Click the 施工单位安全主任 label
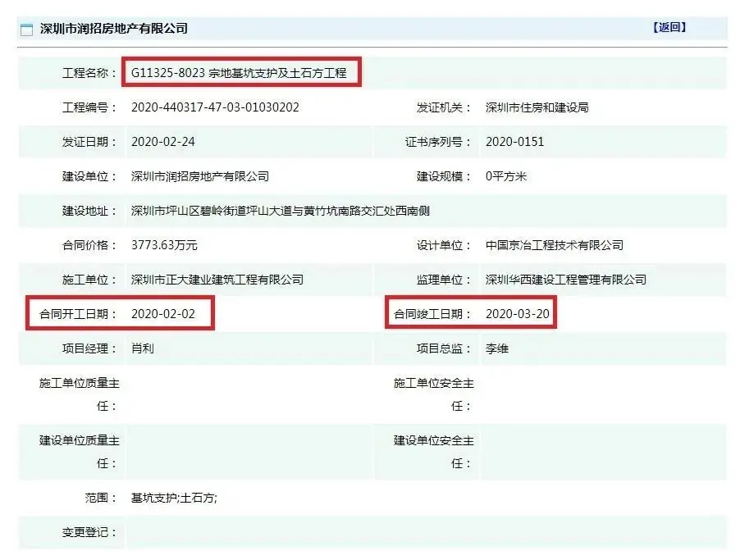This screenshot has height=560, width=754. [434, 394]
